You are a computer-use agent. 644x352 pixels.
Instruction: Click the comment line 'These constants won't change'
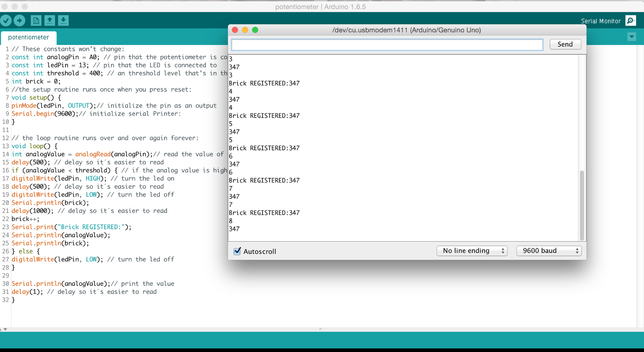[68, 49]
